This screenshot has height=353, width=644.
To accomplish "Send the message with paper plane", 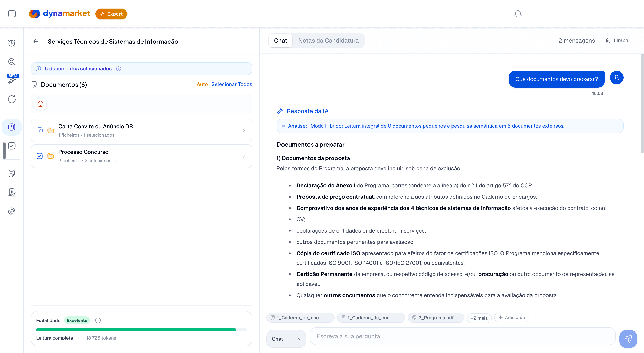I will (x=628, y=339).
